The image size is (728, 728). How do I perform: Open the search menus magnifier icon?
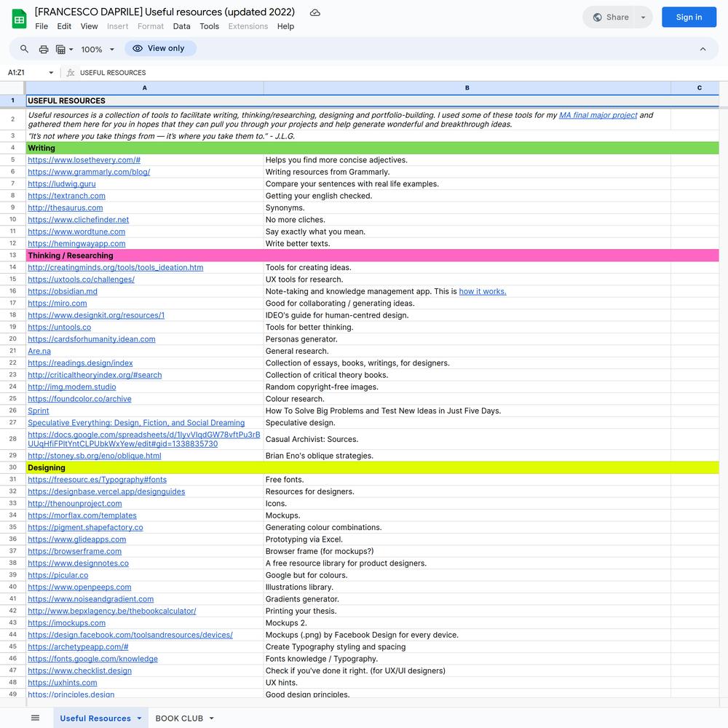click(24, 49)
